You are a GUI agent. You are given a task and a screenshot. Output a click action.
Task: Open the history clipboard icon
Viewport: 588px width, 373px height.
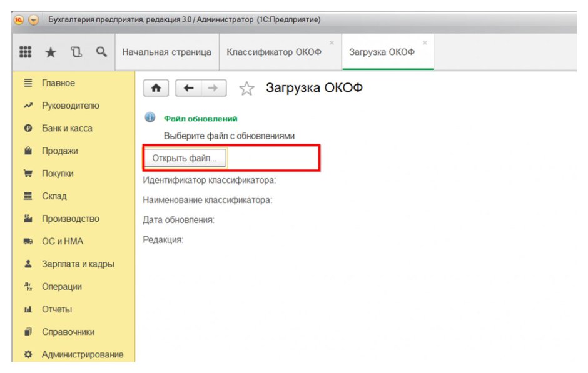76,52
